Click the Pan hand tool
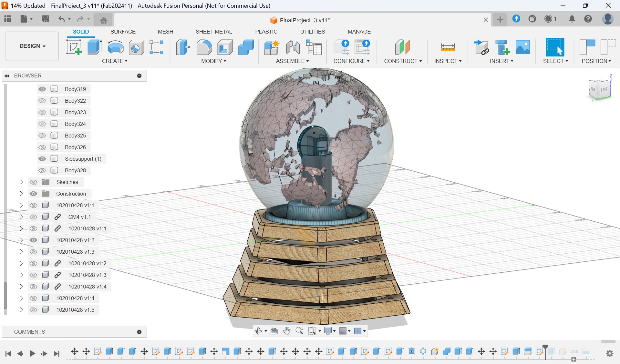This screenshot has width=620, height=364. [x=286, y=331]
